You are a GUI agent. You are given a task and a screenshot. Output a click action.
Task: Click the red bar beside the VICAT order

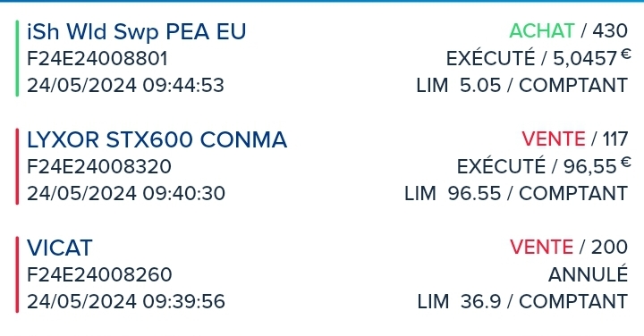pyautogui.click(x=17, y=274)
